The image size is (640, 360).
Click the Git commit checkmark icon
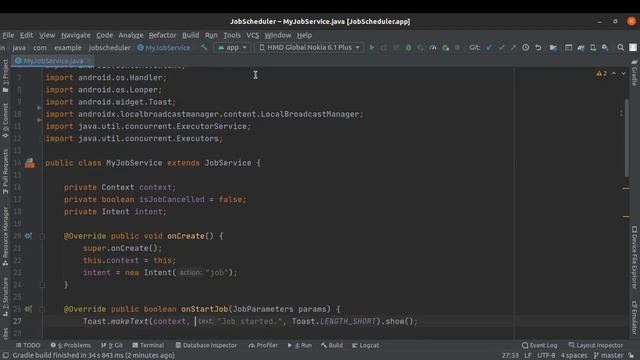click(x=501, y=48)
